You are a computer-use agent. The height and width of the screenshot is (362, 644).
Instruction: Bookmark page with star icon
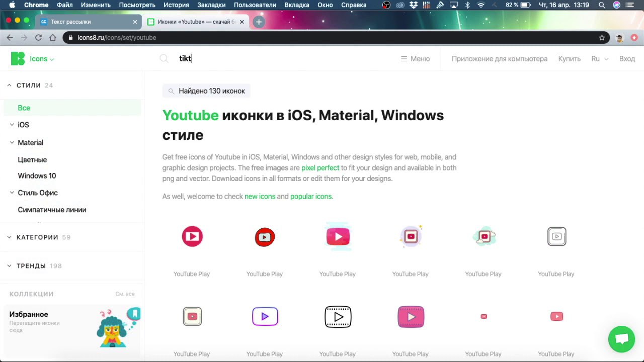602,38
